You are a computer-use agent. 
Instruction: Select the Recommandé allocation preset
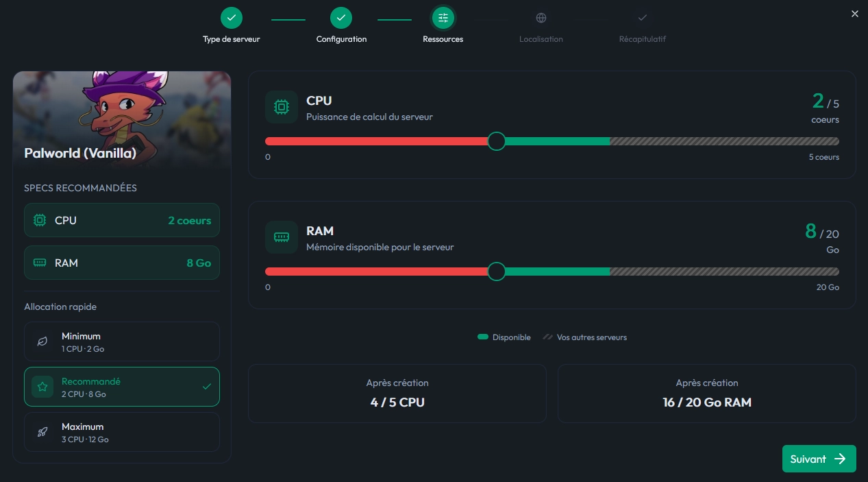122,387
